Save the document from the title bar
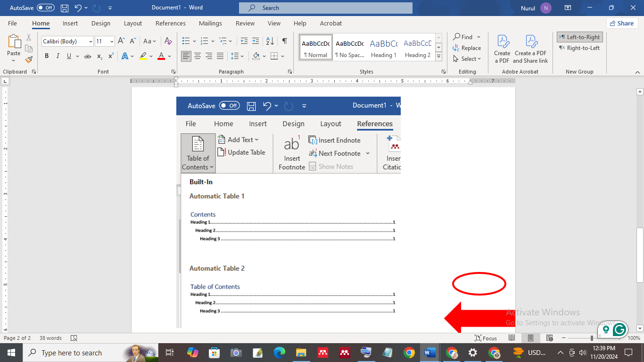Screen dimensions: 644x362 coord(65,8)
